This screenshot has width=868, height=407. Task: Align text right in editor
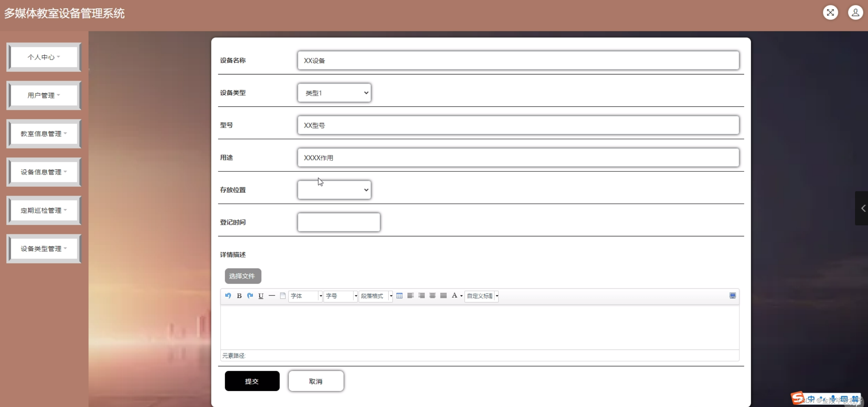421,296
